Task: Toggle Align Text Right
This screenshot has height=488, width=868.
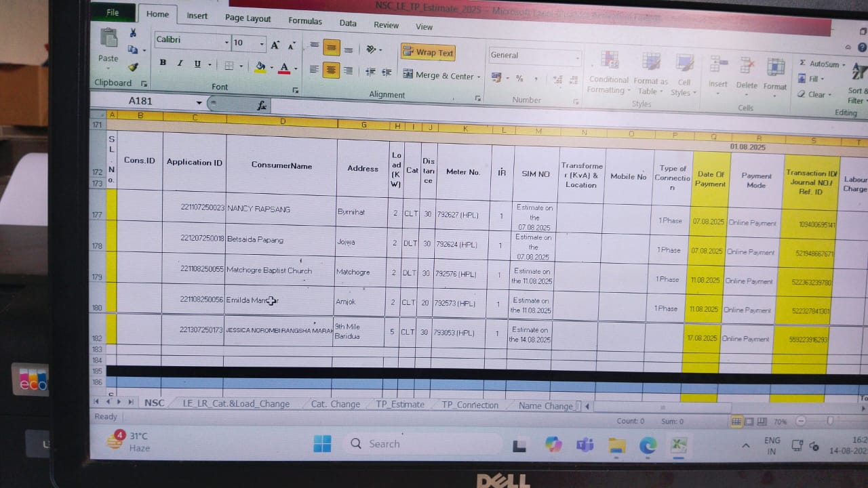Action: (x=348, y=70)
